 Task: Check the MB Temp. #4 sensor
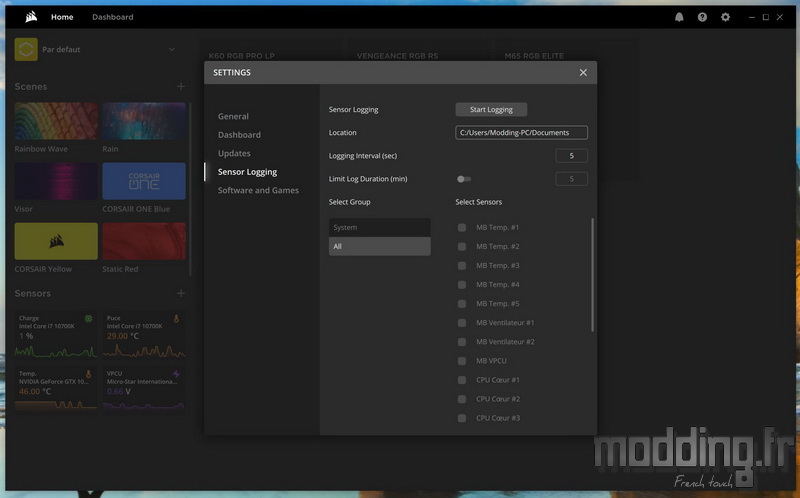tap(462, 285)
